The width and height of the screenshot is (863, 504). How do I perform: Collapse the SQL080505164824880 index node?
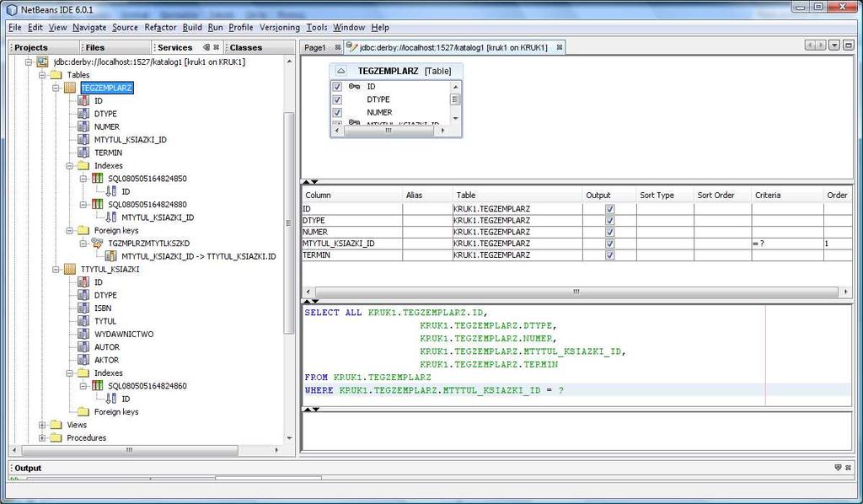[83, 204]
